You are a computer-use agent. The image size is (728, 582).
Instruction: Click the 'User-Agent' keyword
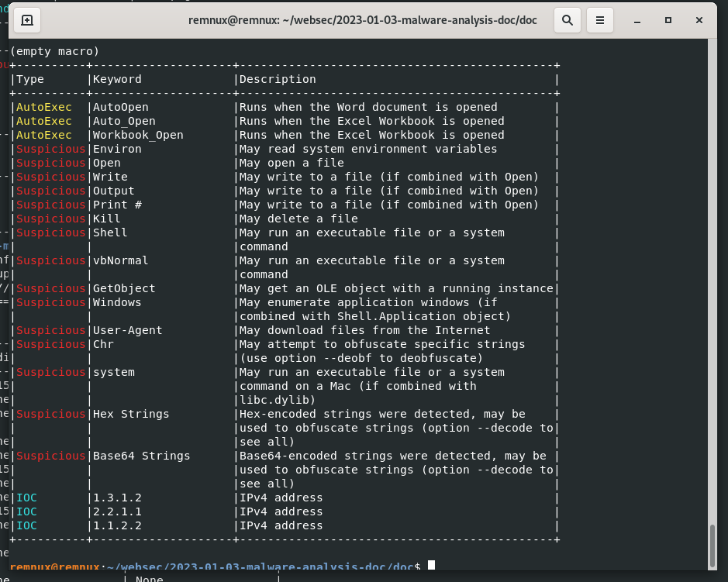[x=128, y=330]
